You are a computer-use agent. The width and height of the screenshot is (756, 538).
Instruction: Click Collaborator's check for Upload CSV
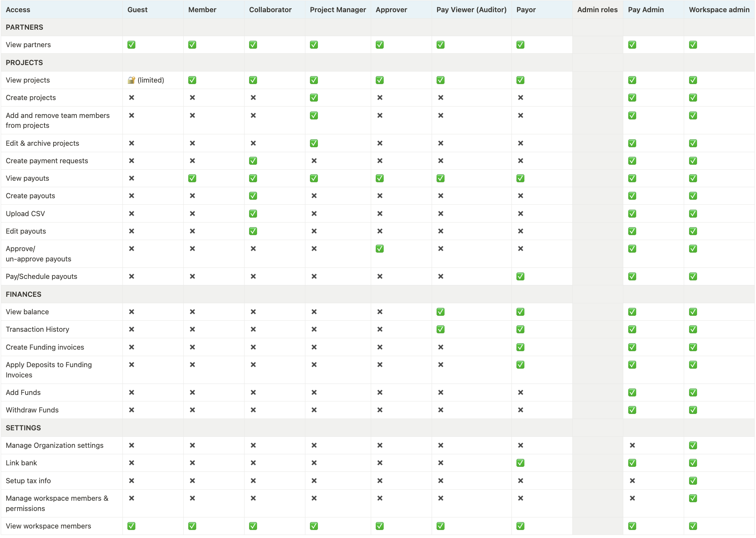[253, 214]
